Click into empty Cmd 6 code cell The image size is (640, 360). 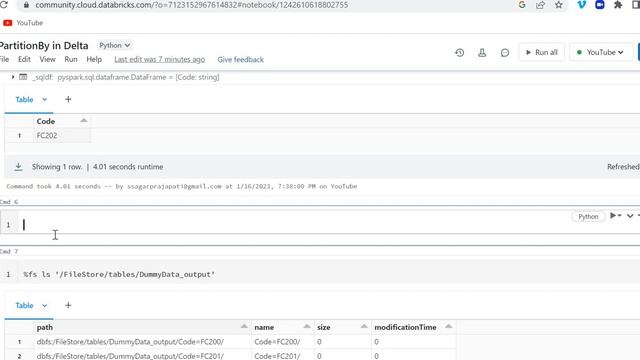coord(294,224)
